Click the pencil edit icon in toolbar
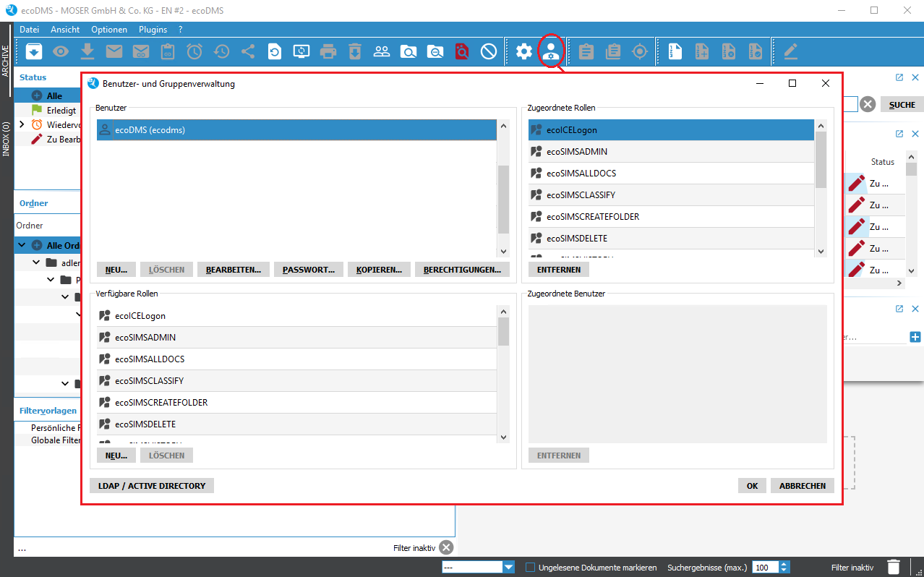The width and height of the screenshot is (924, 577). tap(791, 51)
